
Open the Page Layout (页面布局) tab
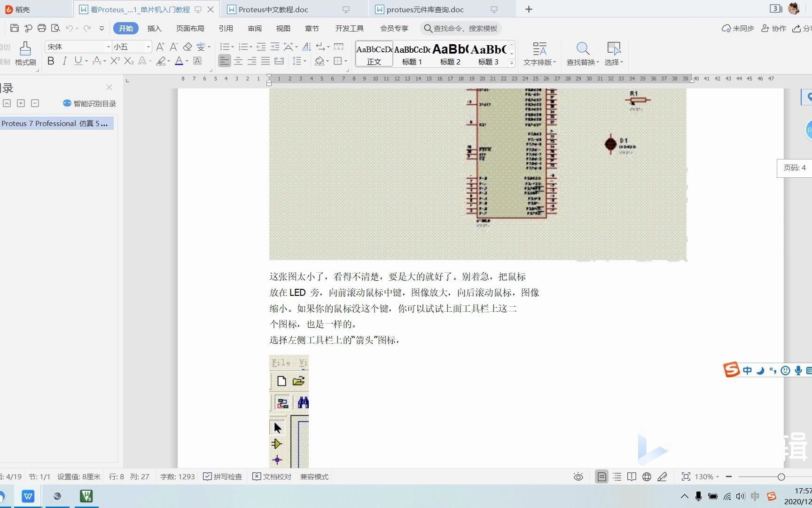coord(190,28)
